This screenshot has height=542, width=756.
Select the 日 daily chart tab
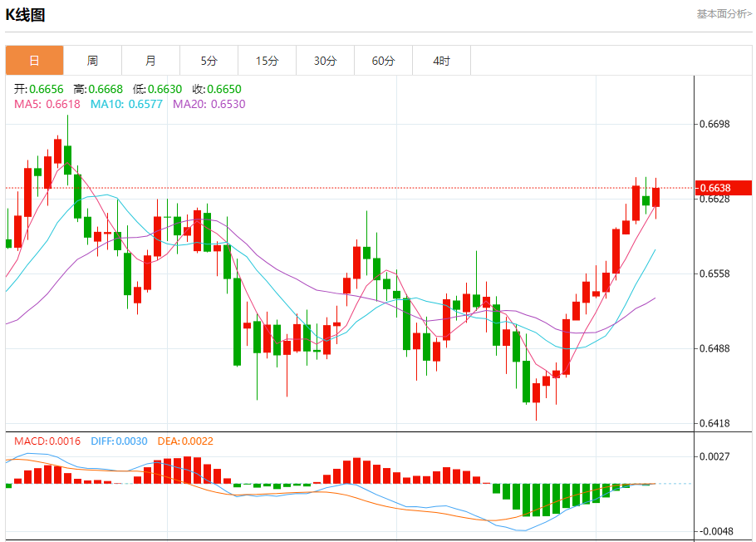[34, 61]
